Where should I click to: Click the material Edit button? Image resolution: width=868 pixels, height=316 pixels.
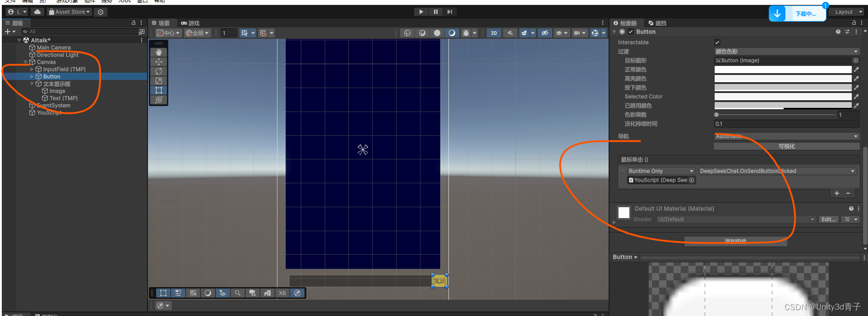(828, 219)
